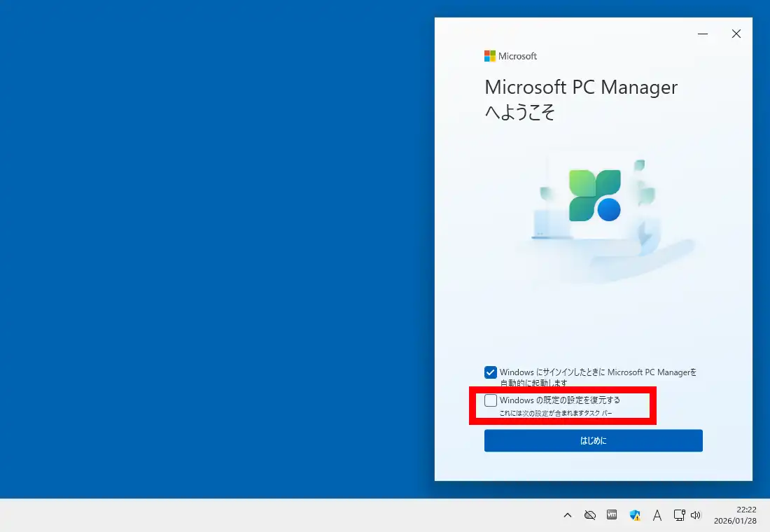Click the blue desktop background

click(210, 245)
